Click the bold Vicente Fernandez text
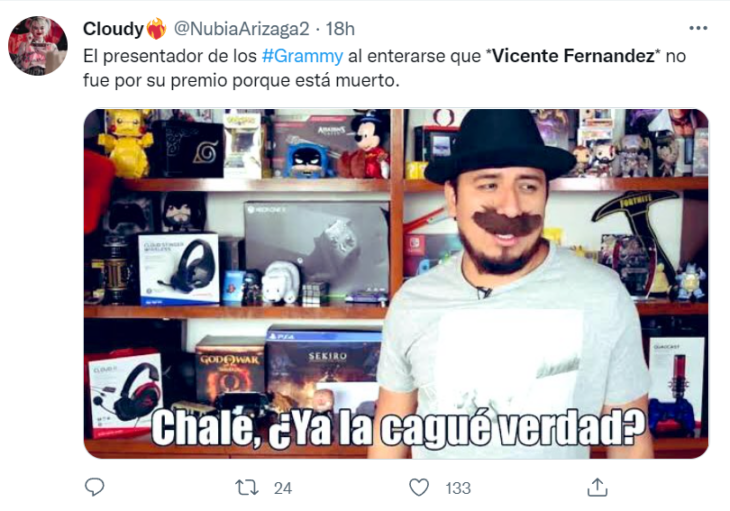 click(x=573, y=56)
